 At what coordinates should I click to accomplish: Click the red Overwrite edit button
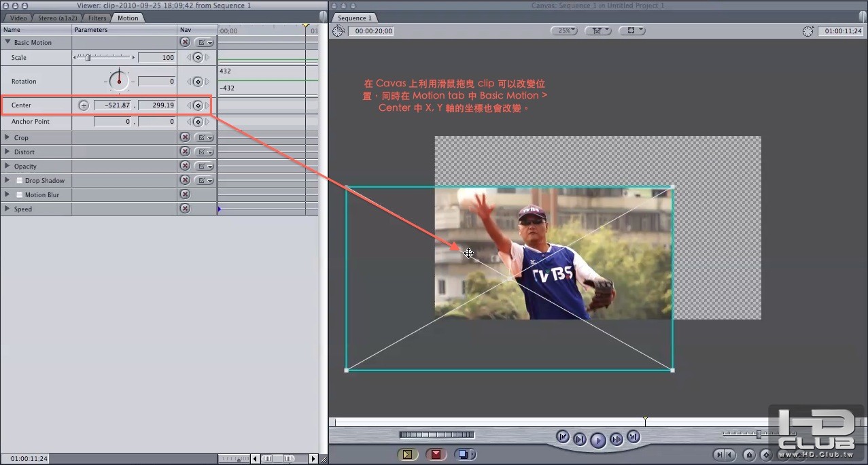pyautogui.click(x=436, y=454)
